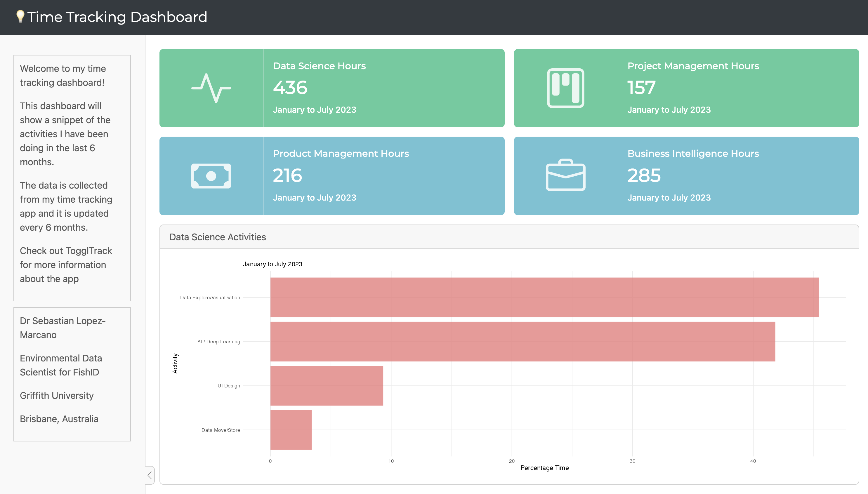Click the AI / Deep Learning bar
This screenshot has width=868, height=494.
[522, 341]
